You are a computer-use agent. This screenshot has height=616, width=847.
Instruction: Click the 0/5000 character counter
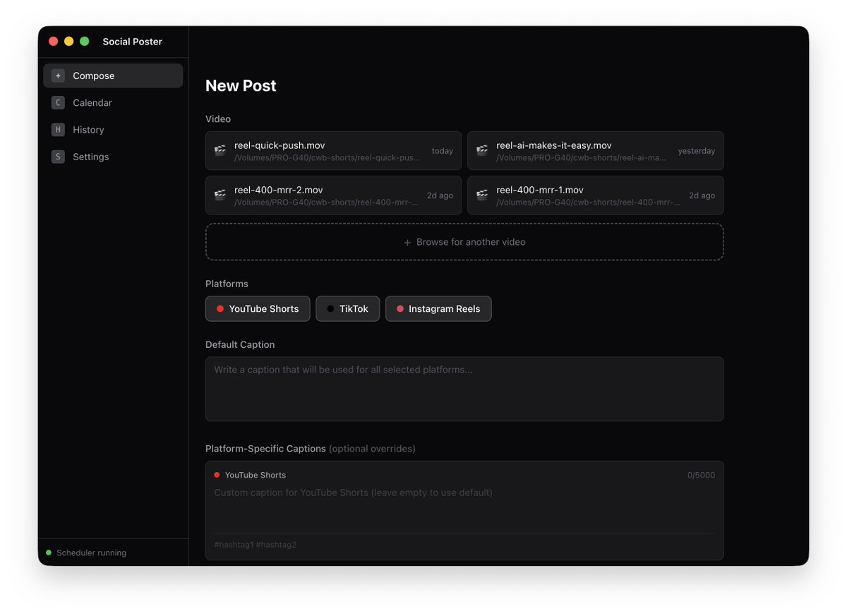pyautogui.click(x=701, y=476)
